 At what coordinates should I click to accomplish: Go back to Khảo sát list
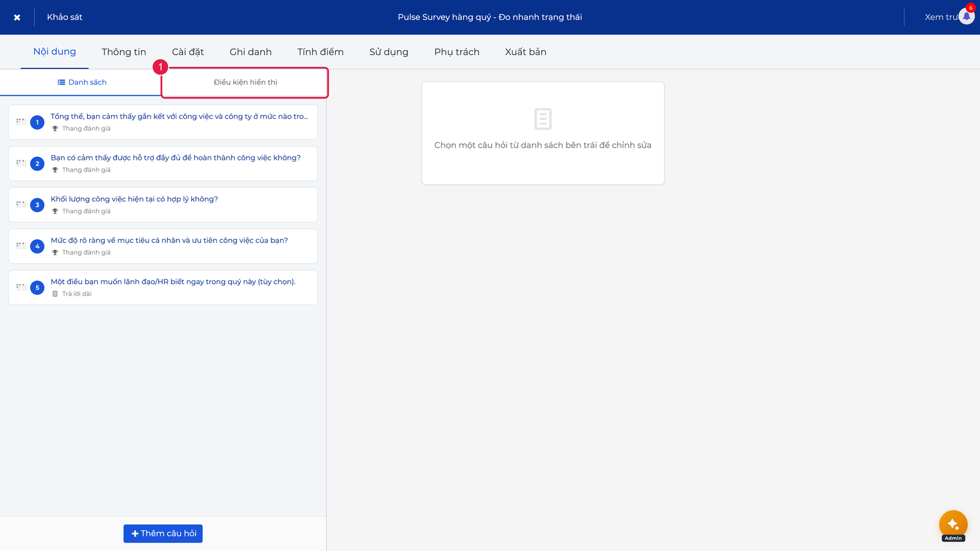tap(64, 17)
